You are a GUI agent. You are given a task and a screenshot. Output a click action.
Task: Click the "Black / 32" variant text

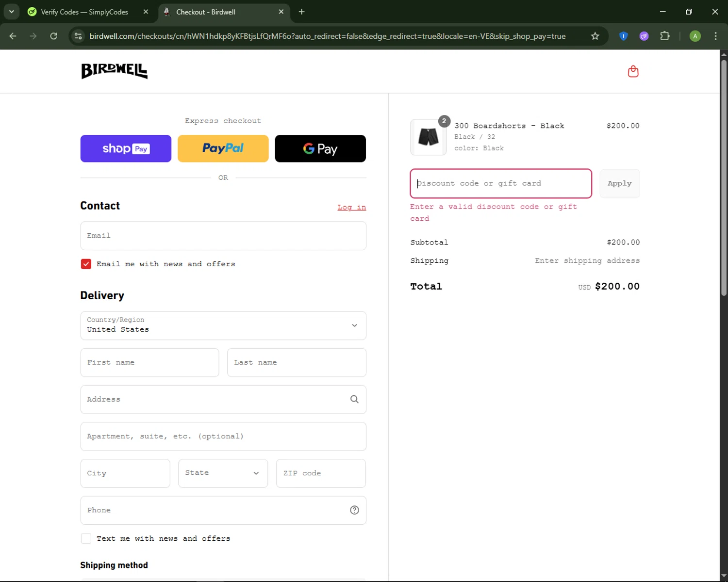[475, 137]
